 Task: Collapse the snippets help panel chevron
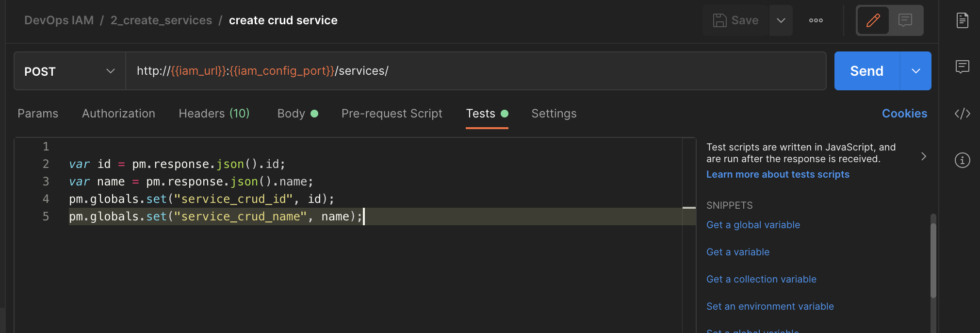[923, 156]
